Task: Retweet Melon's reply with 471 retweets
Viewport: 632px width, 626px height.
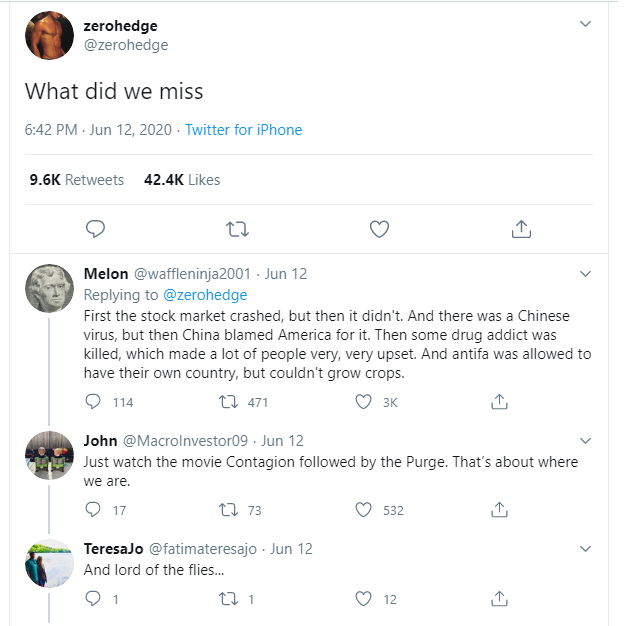Action: [228, 402]
